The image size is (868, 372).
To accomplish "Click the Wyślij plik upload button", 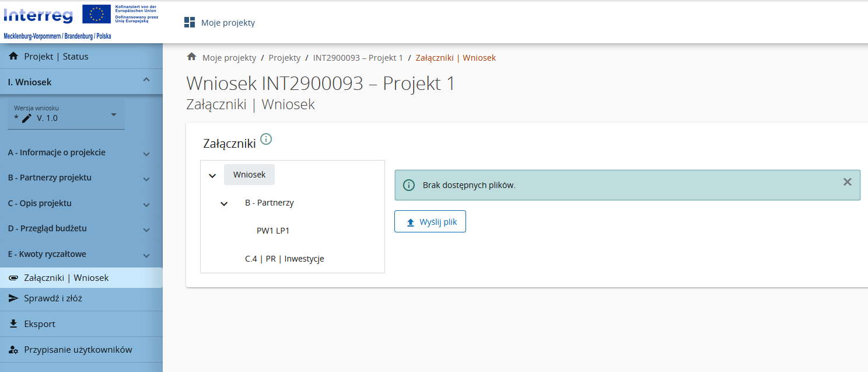I will (430, 222).
